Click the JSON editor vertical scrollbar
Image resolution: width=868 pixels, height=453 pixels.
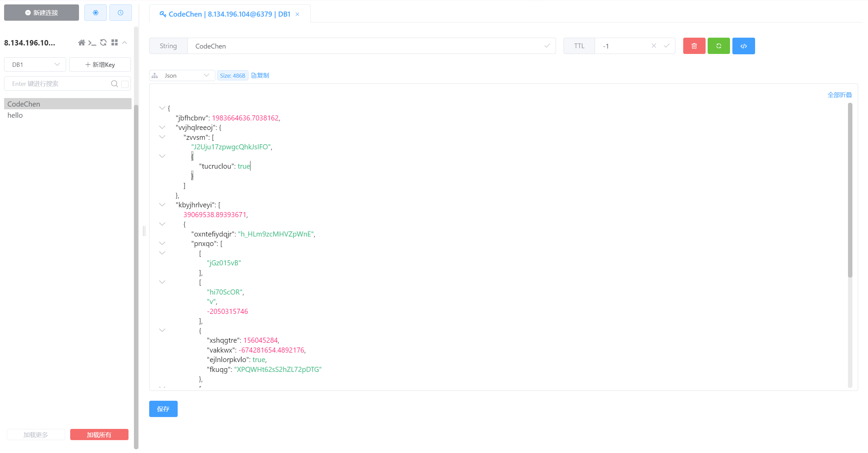point(850,190)
